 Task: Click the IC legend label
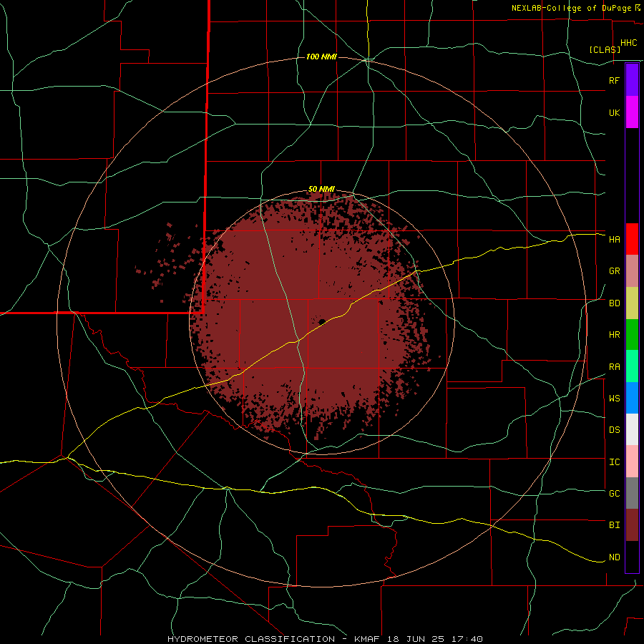(614, 462)
